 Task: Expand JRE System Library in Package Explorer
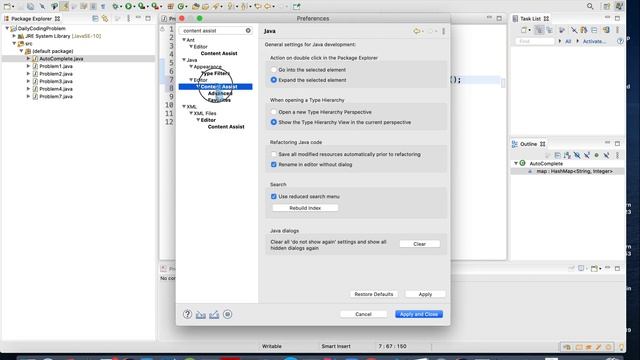pos(14,36)
